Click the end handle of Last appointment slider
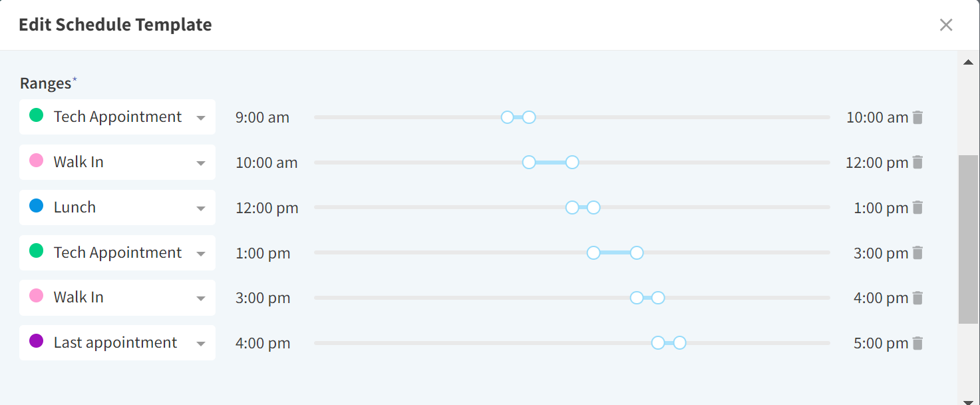This screenshot has height=405, width=980. [679, 343]
